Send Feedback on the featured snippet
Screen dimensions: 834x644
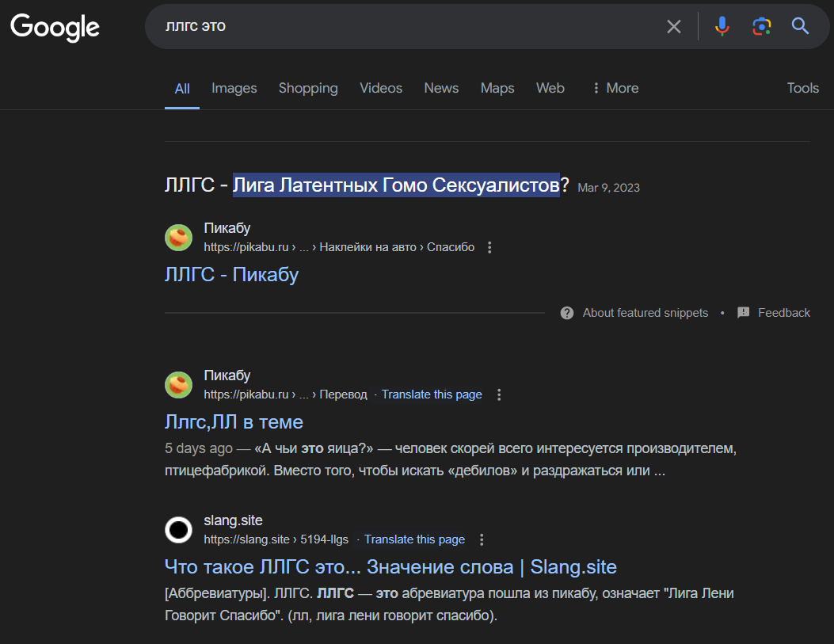pos(783,313)
